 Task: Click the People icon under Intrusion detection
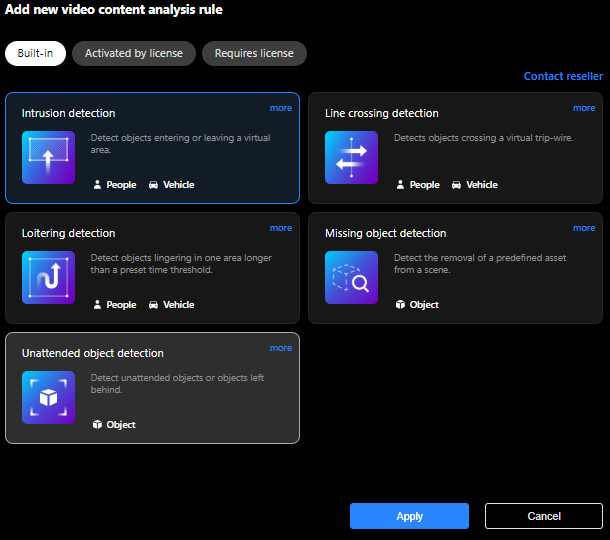[97, 185]
